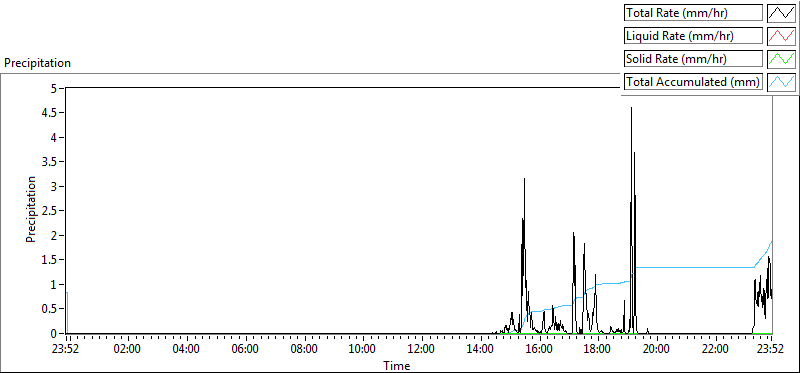The width and height of the screenshot is (800, 373).
Task: Click the 16:00 time axis label
Action: click(x=539, y=350)
